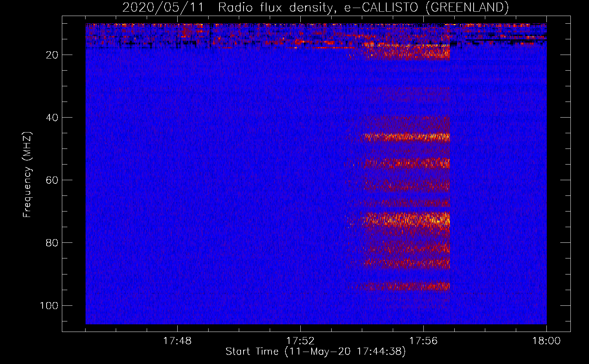The width and height of the screenshot is (589, 364).
Task: Click the 17:52 time tick label
Action: tap(300, 341)
